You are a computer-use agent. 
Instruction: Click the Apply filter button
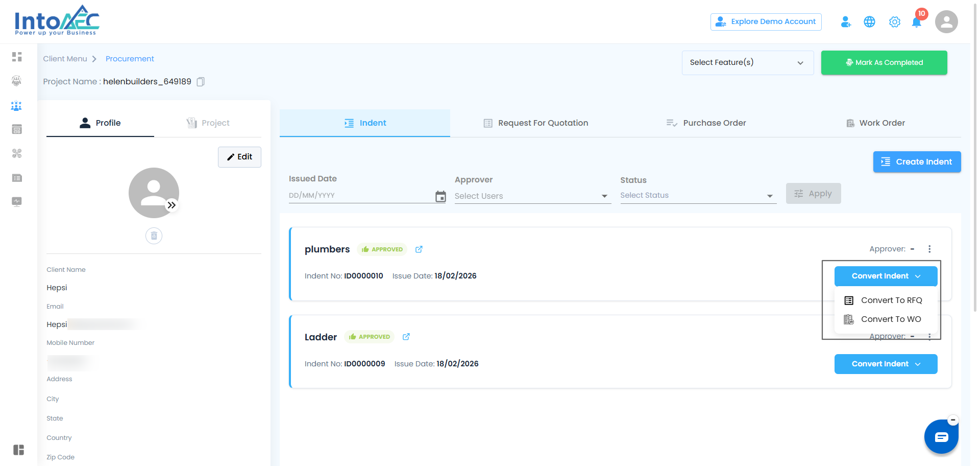tap(814, 194)
